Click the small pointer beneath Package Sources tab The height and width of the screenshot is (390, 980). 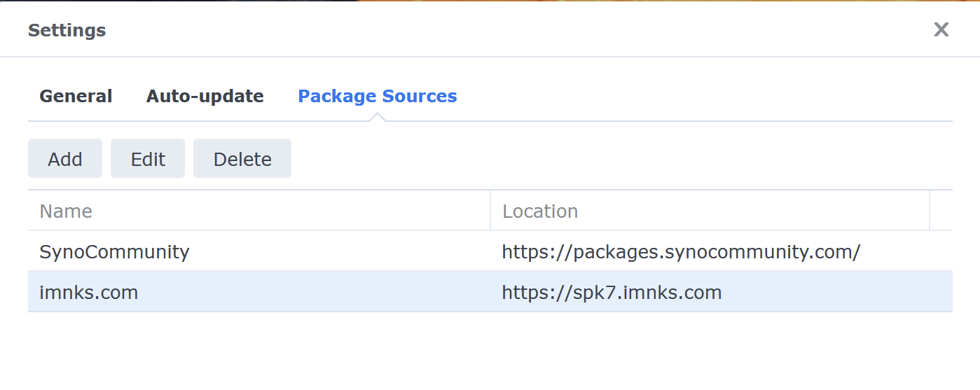(378, 117)
